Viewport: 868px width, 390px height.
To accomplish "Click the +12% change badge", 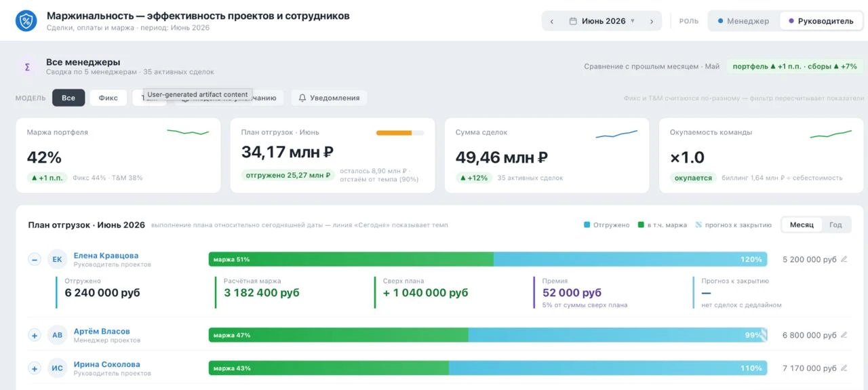I will (x=474, y=178).
